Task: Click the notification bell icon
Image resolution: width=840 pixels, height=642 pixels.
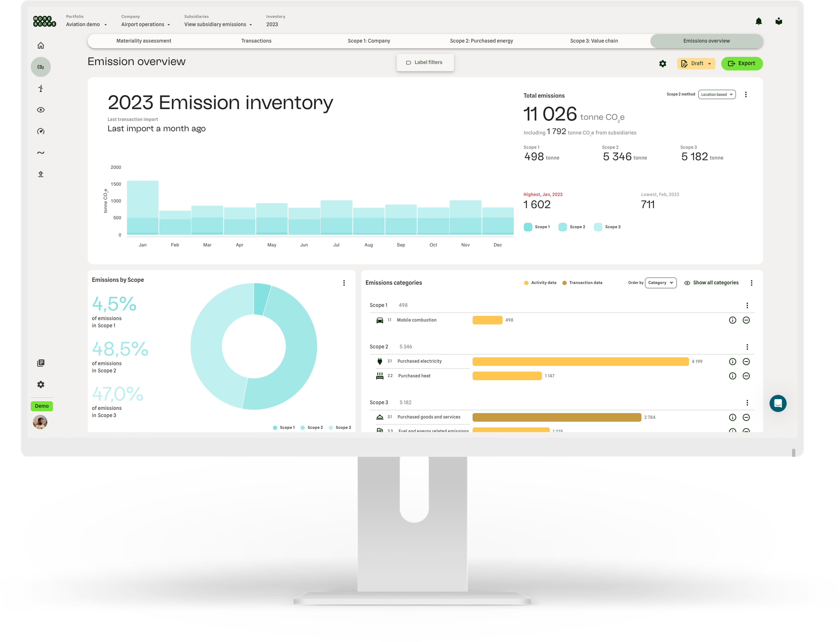Action: [759, 21]
